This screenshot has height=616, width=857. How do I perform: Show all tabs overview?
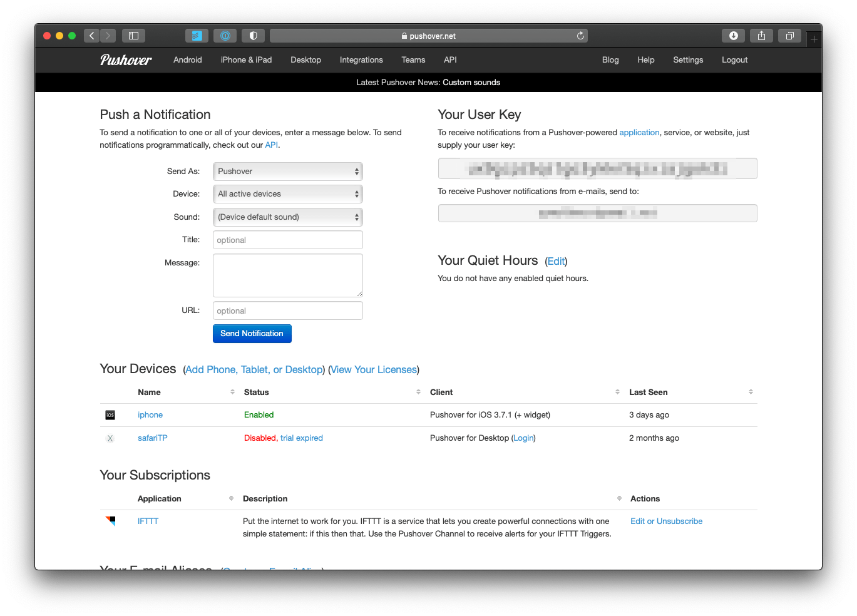789,36
